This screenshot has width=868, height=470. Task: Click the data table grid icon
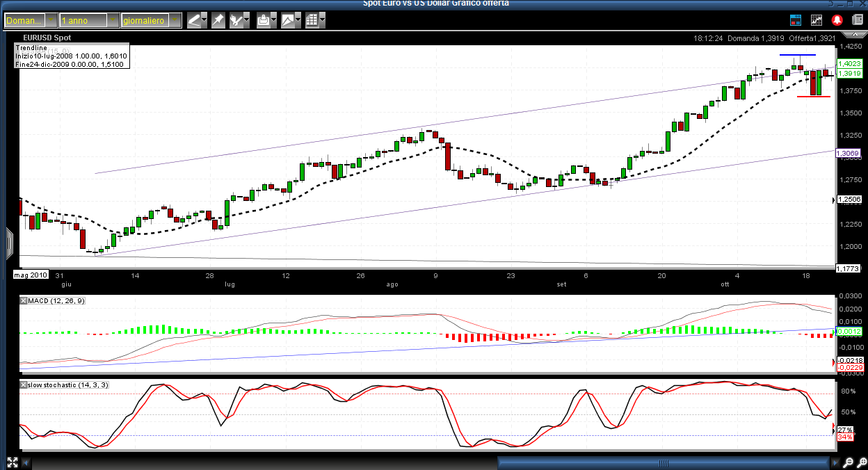tap(312, 21)
